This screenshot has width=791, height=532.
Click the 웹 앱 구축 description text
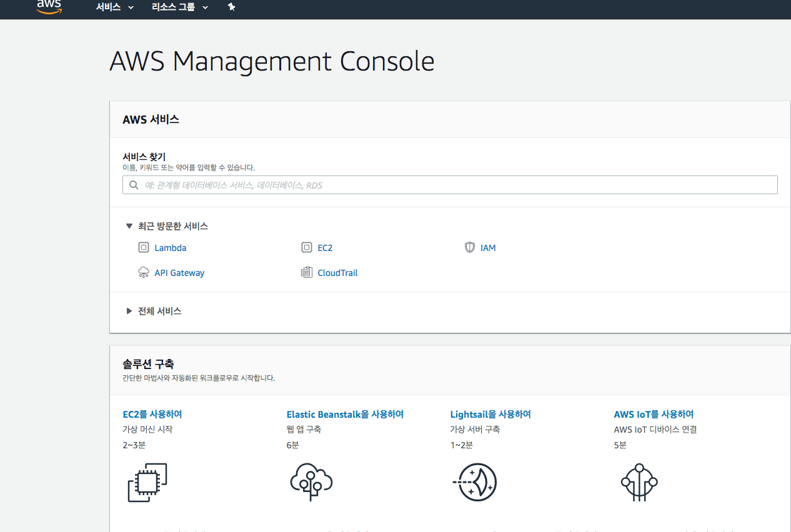[x=304, y=430]
